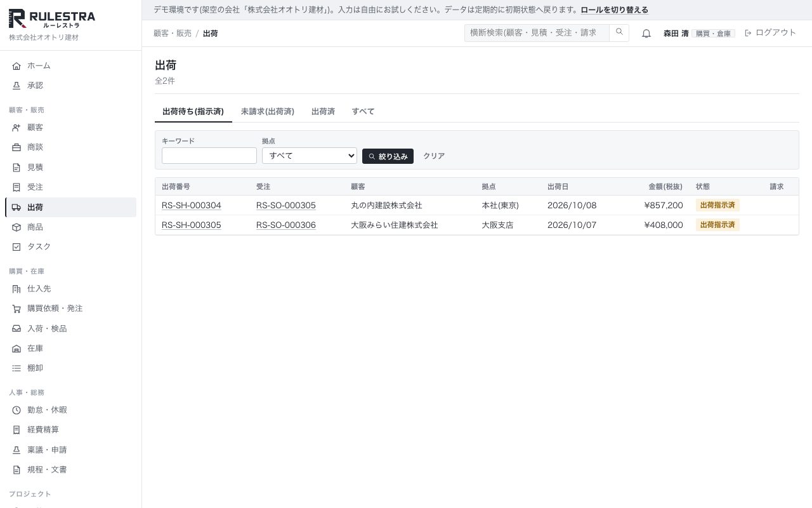Click the 商品 box icon
This screenshot has height=508, width=812.
[x=16, y=227]
